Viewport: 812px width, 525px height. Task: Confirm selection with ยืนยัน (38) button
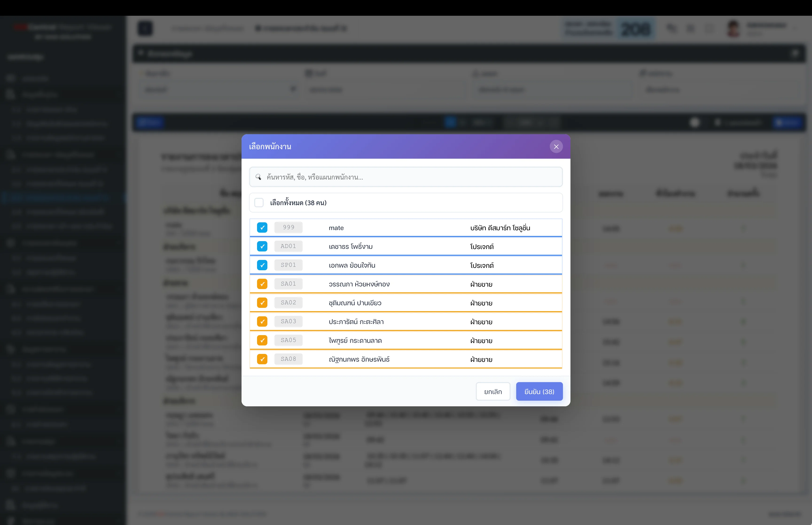[x=539, y=392]
